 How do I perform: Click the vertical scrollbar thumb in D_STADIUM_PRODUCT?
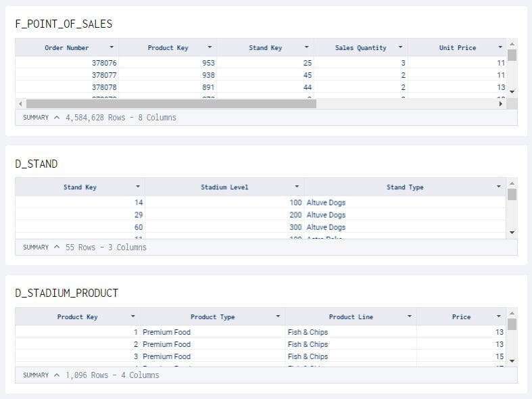pos(512,324)
